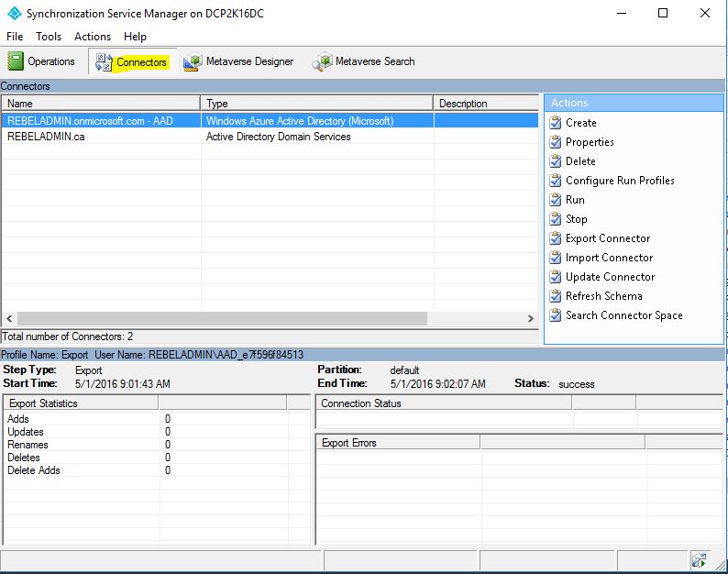The image size is (728, 574).
Task: Click the Metaverse Designer icon
Action: 193,61
